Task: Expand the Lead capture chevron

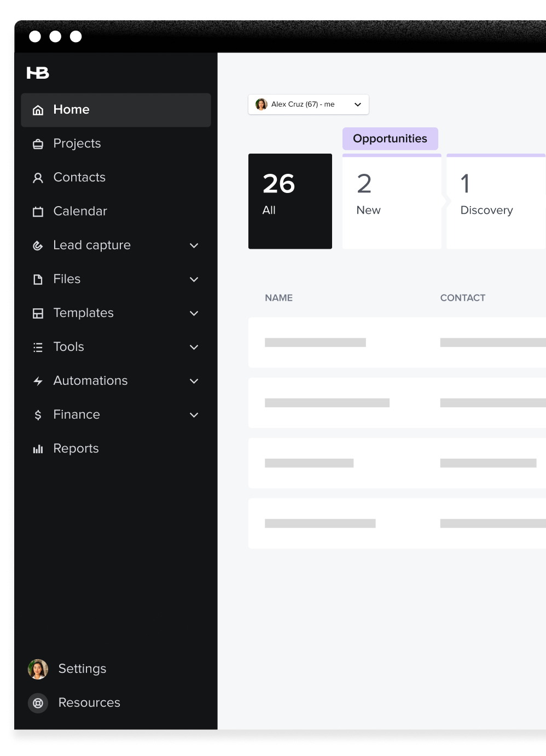Action: (x=194, y=246)
